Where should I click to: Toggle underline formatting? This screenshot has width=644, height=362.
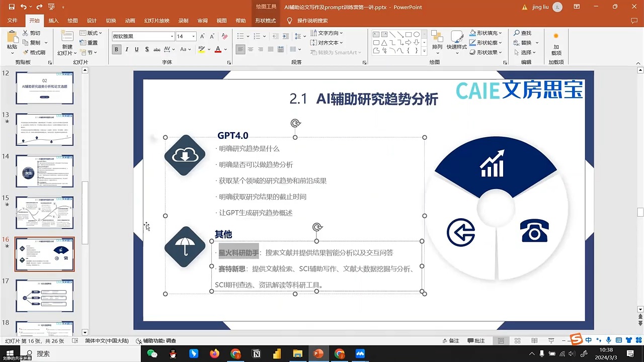136,49
